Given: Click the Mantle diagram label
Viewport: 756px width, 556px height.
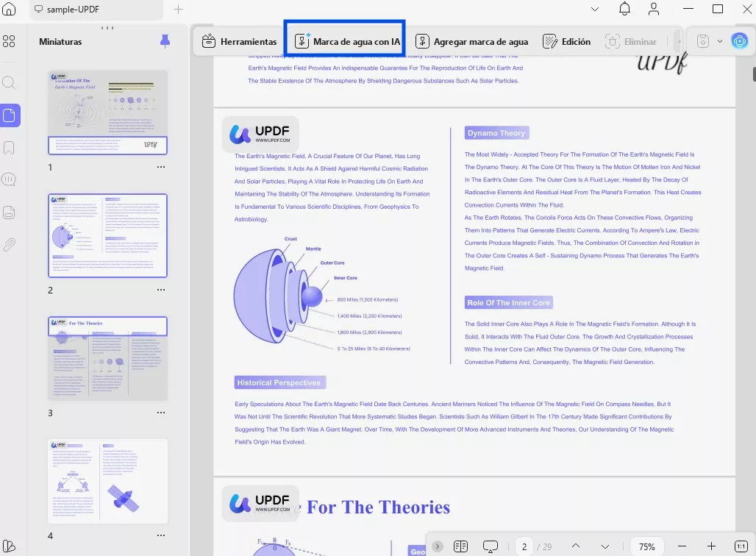Looking at the screenshot, I should click(x=313, y=249).
